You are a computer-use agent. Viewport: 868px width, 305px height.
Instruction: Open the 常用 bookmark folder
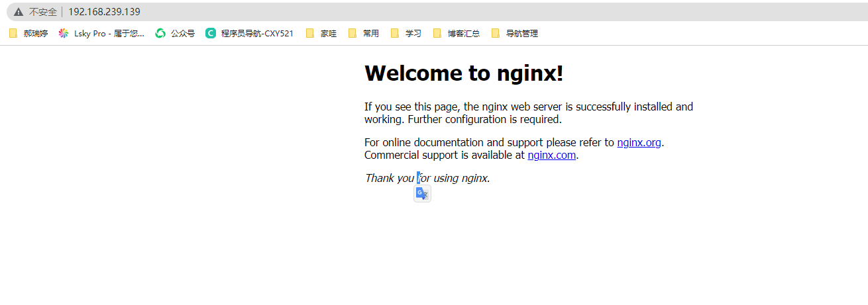point(364,33)
